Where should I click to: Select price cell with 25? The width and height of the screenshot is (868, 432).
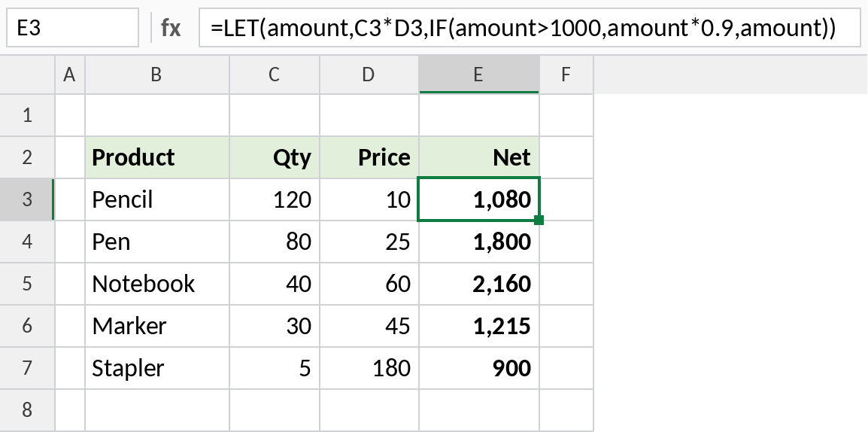click(369, 242)
